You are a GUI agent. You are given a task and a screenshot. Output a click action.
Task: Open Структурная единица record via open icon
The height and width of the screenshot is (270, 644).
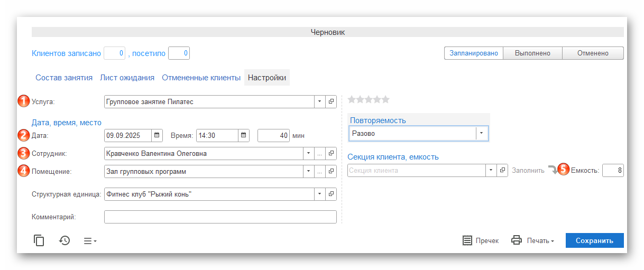coord(332,194)
